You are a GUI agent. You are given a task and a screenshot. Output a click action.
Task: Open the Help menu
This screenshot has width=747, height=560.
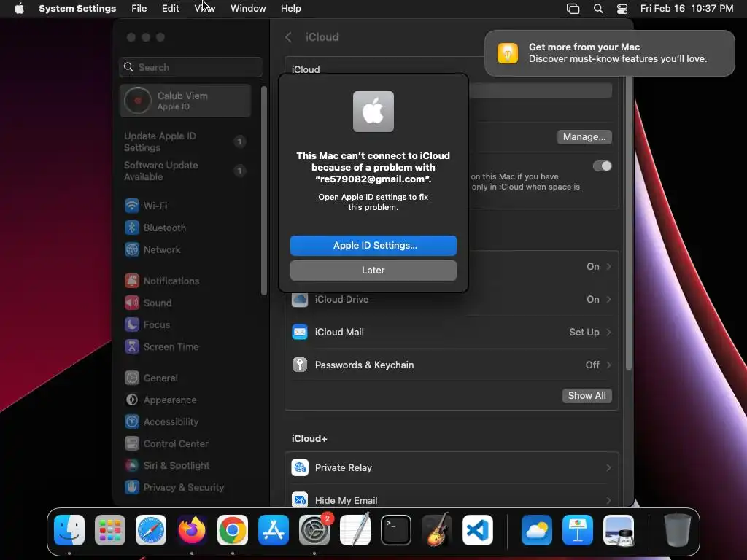[290, 8]
